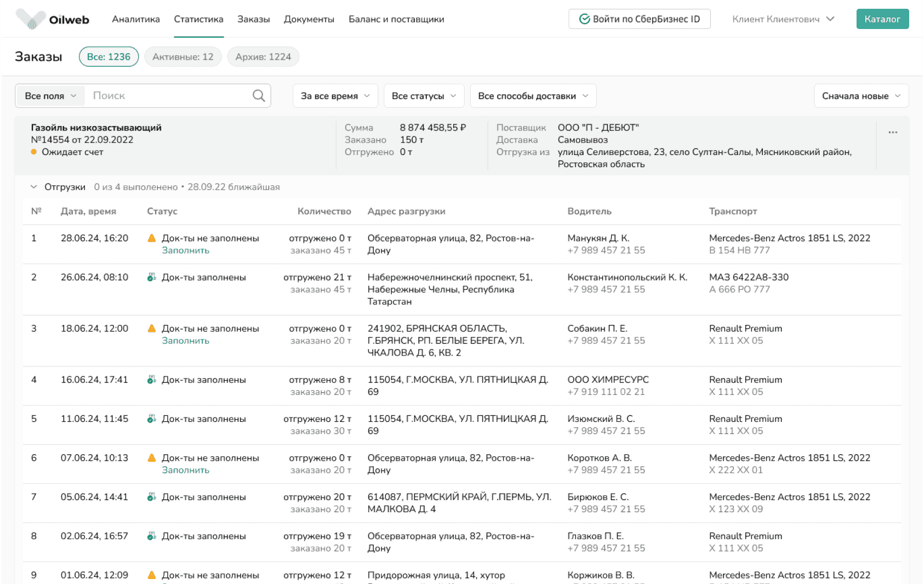Image resolution: width=924 pixels, height=584 pixels.
Task: Click driver Бирюков Е. С.
Action: [x=598, y=497]
